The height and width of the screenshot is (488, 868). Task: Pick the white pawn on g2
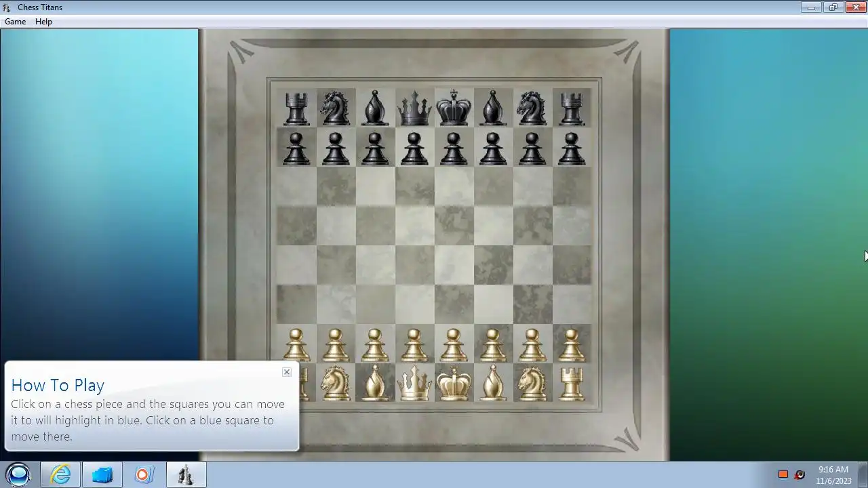point(532,344)
